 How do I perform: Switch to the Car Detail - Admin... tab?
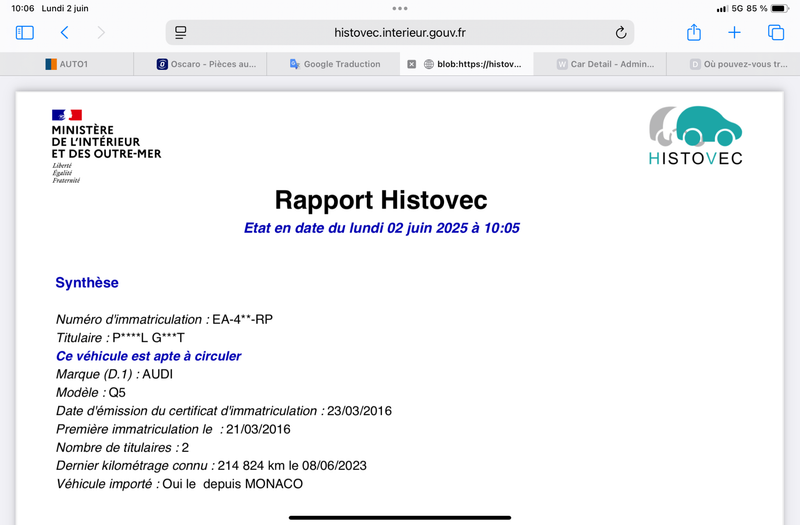600,64
